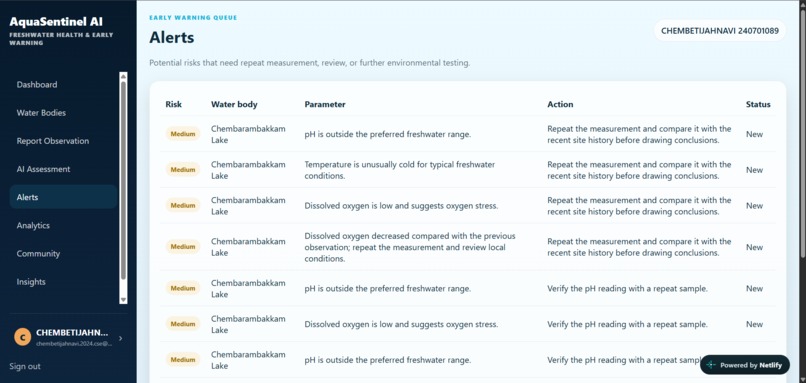Click New status in temperature alert row
Image resolution: width=806 pixels, height=383 pixels.
pos(754,170)
